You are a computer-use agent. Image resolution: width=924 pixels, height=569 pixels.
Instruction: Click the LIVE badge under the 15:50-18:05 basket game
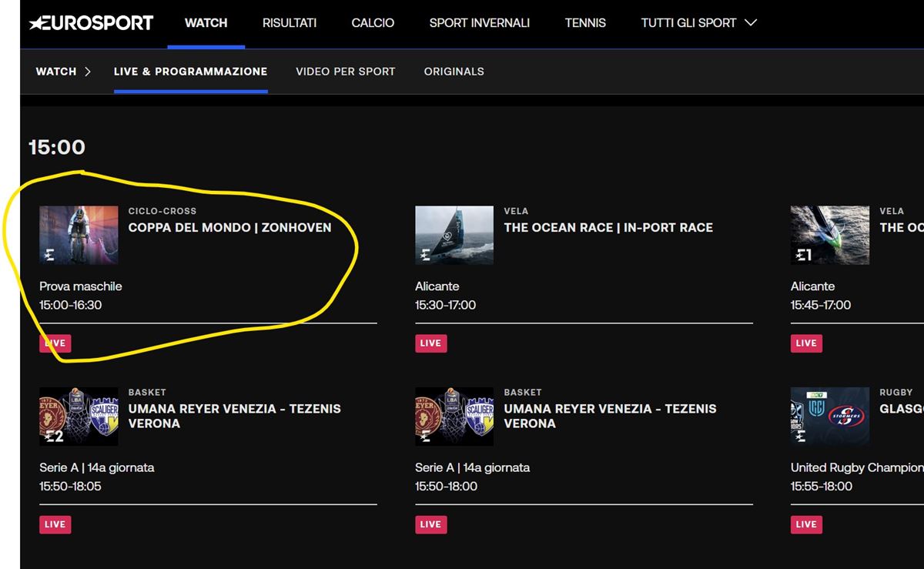click(55, 524)
